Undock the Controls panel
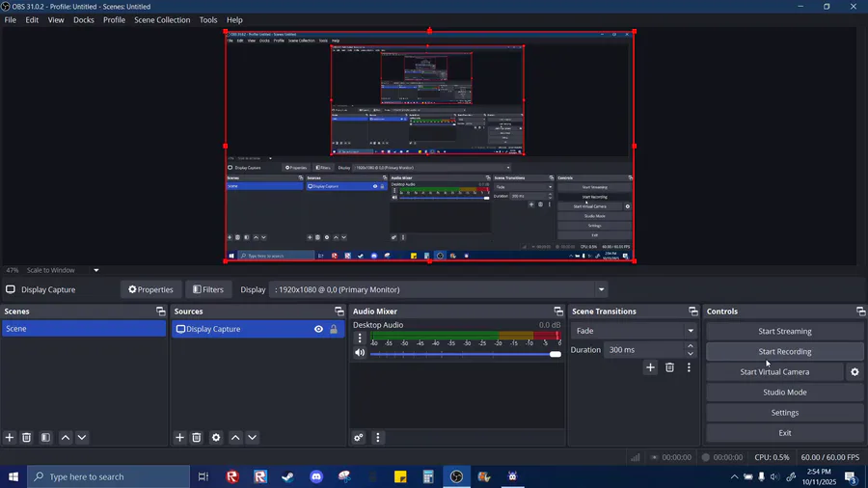 860,311
